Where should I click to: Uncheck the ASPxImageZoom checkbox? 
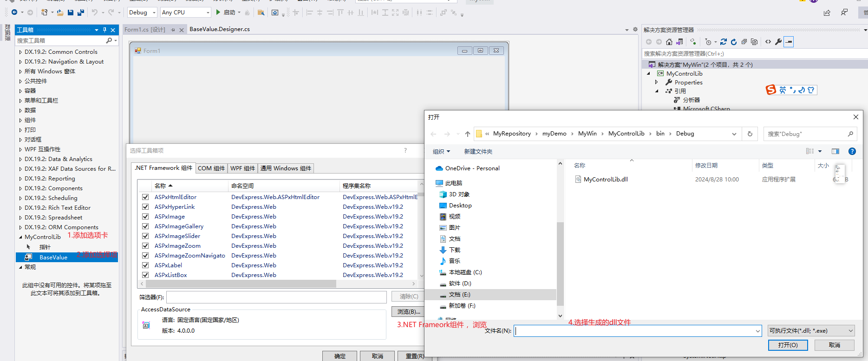[145, 245]
